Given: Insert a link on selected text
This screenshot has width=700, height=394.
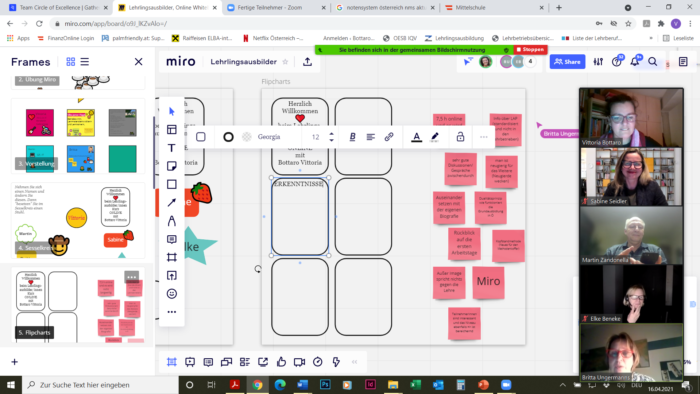Looking at the screenshot, I should 389,137.
